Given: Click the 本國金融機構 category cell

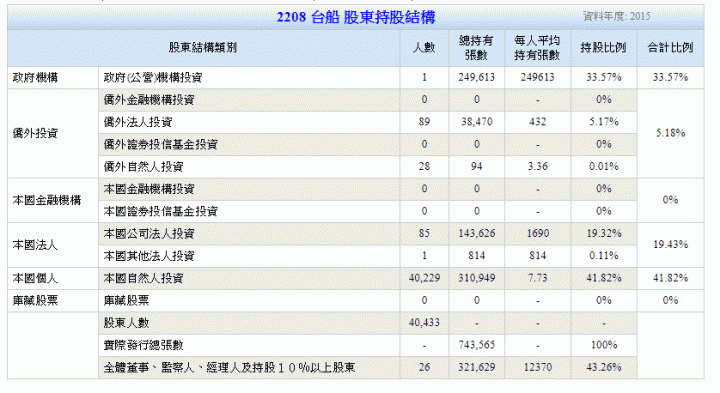Looking at the screenshot, I should 47,201.
